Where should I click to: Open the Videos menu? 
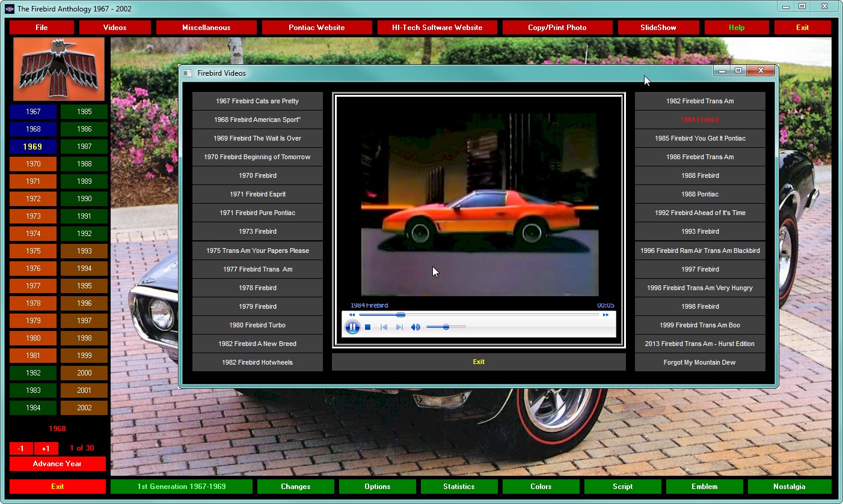coord(115,28)
